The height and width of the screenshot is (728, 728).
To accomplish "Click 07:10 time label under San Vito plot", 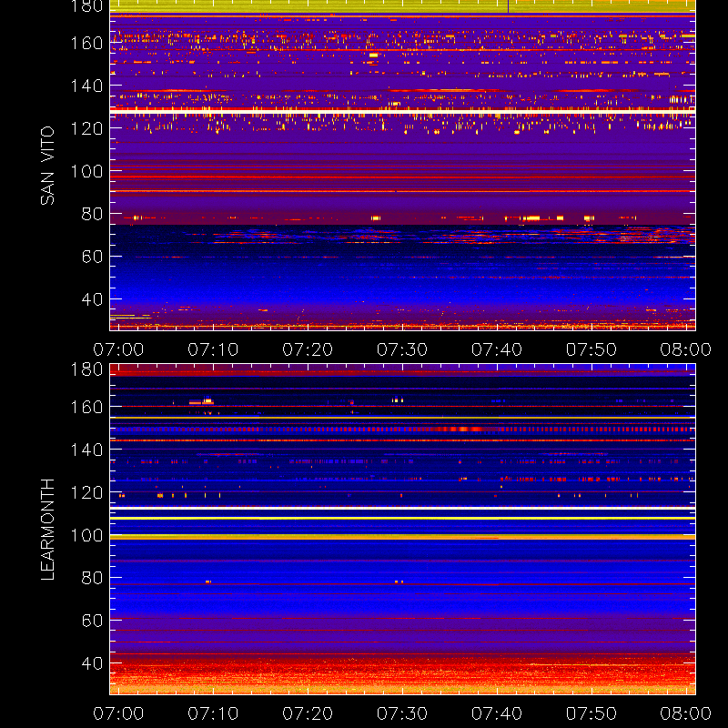I will click(x=213, y=349).
